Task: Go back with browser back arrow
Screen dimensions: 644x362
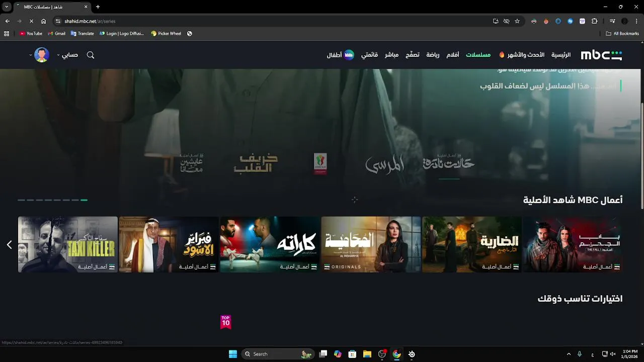Action: coord(7,21)
